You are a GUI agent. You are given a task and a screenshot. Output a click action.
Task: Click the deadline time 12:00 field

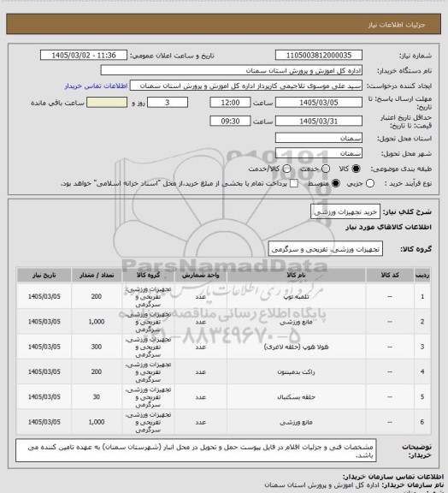230,103
